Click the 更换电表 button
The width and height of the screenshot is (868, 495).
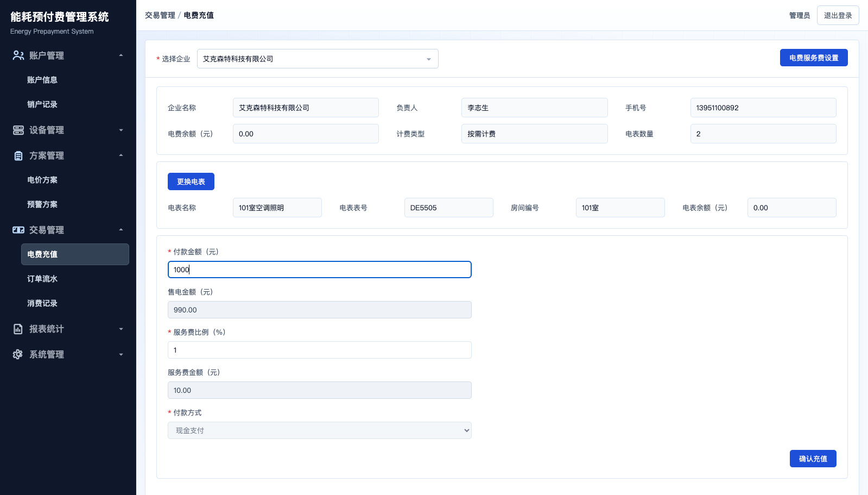click(x=191, y=181)
